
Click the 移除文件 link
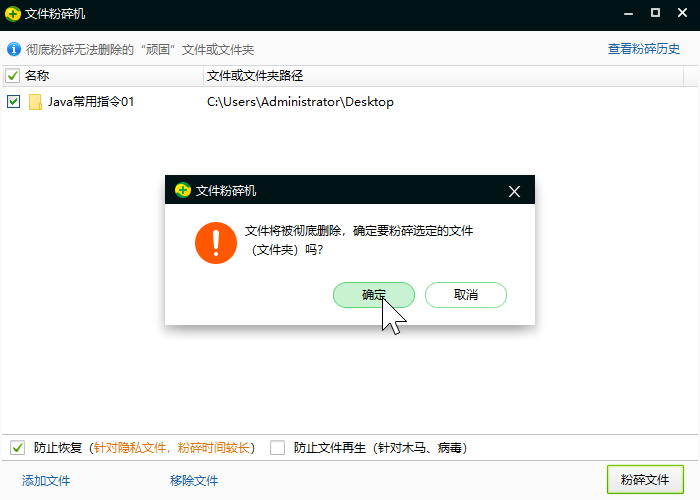point(194,480)
